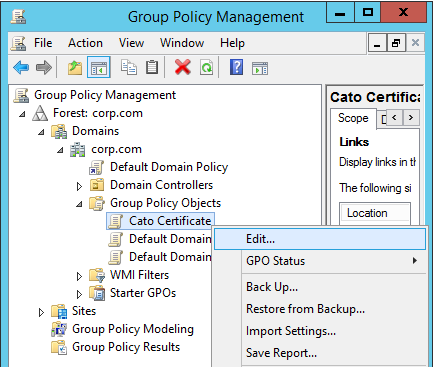Click the Back arrow toolbar icon

pyautogui.click(x=21, y=68)
